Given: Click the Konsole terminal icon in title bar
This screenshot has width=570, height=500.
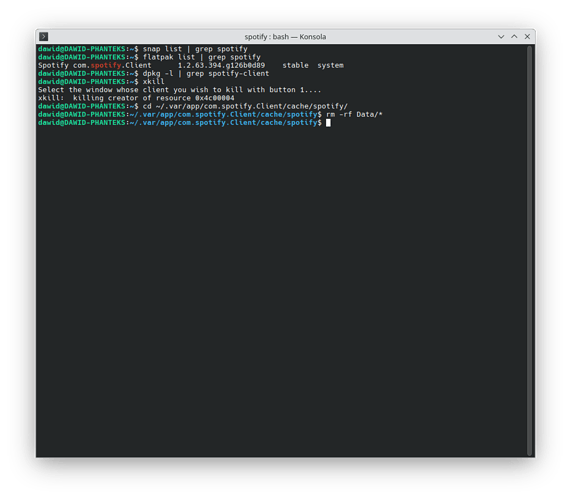Looking at the screenshot, I should 44,36.
